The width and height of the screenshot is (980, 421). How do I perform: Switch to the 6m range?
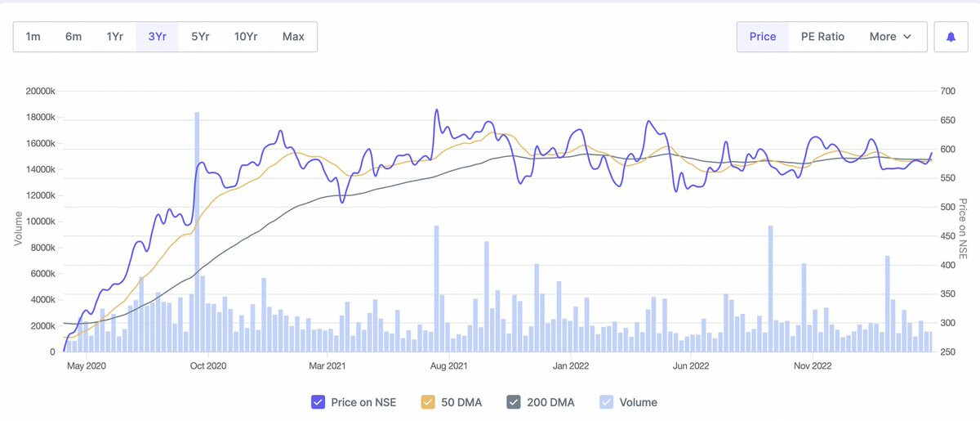click(x=73, y=37)
